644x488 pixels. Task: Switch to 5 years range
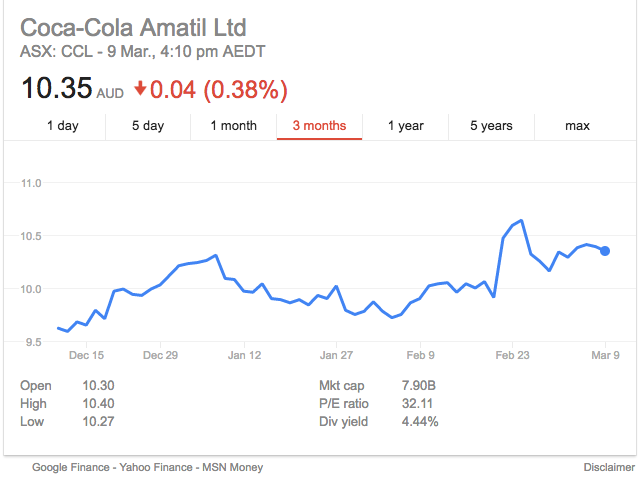tap(491, 126)
